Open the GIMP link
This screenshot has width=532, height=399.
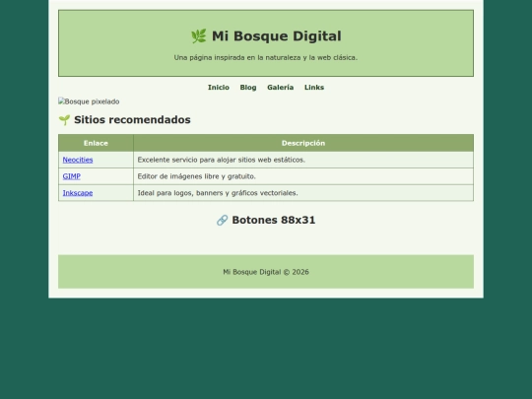(x=72, y=176)
